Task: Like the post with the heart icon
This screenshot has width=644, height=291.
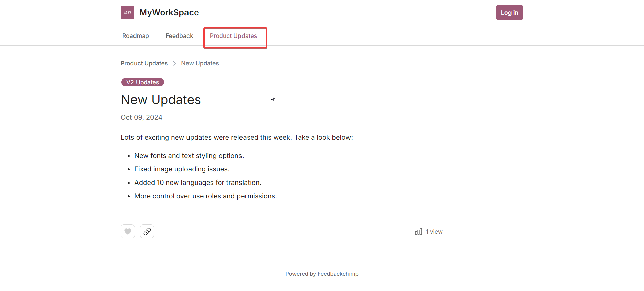Action: coord(128,231)
